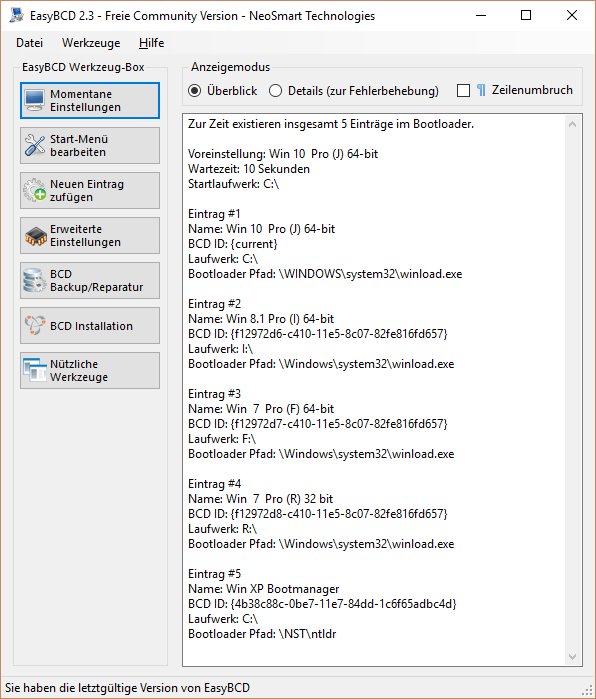Click the gear-plus icon for Neuen Eintrag zufügen
Screen dimensions: 596x699
[34, 190]
